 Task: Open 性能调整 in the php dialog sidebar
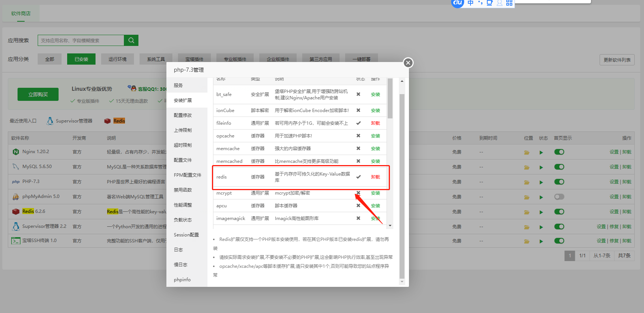coord(187,205)
